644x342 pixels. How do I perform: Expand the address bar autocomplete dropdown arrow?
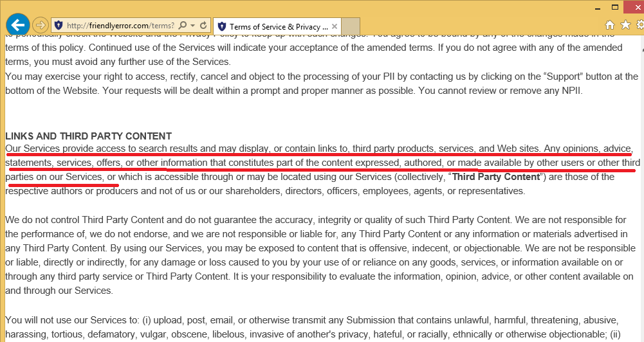coord(193,26)
